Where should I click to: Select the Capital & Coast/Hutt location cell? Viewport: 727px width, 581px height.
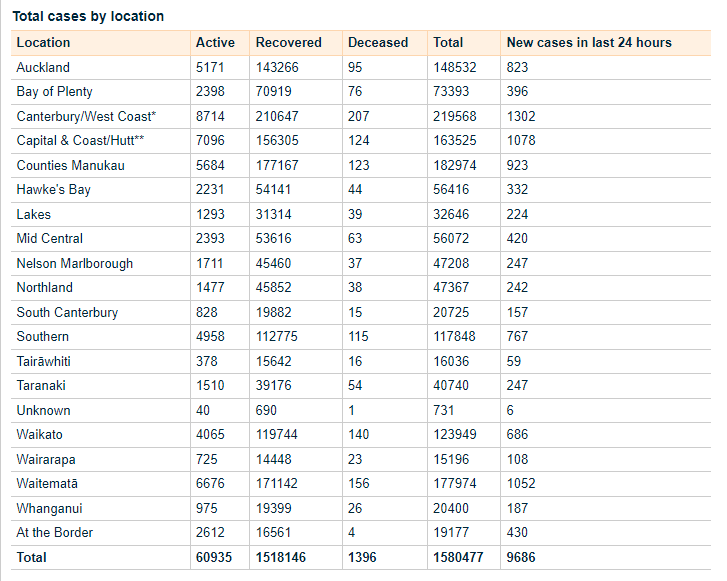pyautogui.click(x=87, y=140)
